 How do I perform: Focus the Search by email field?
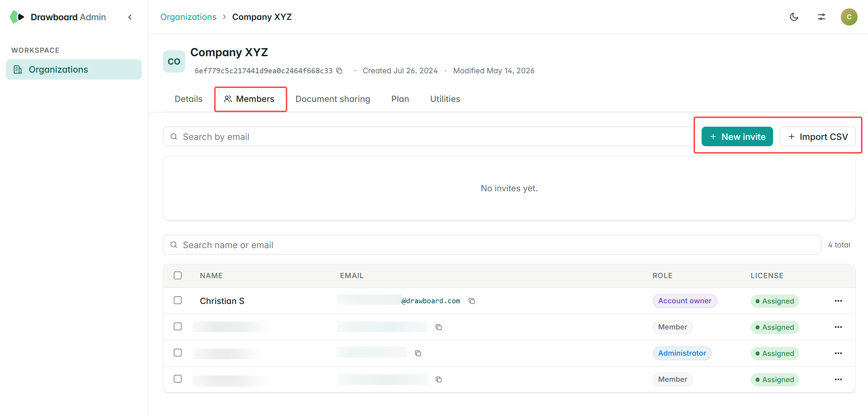click(428, 136)
